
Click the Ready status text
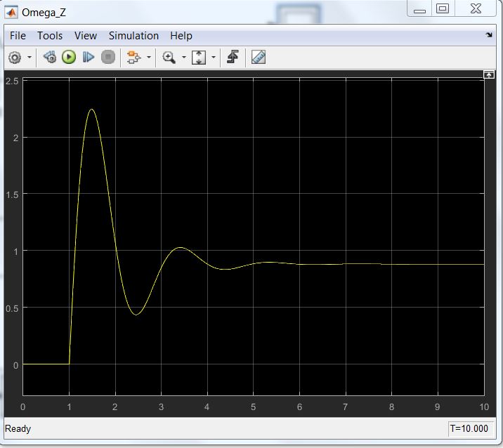coord(18,429)
